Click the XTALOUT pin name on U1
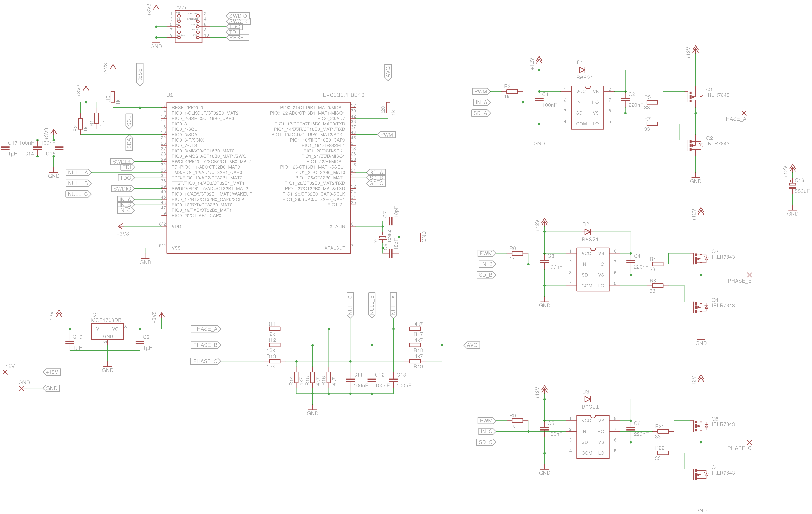Screen dimensions: 812x514 (334, 248)
